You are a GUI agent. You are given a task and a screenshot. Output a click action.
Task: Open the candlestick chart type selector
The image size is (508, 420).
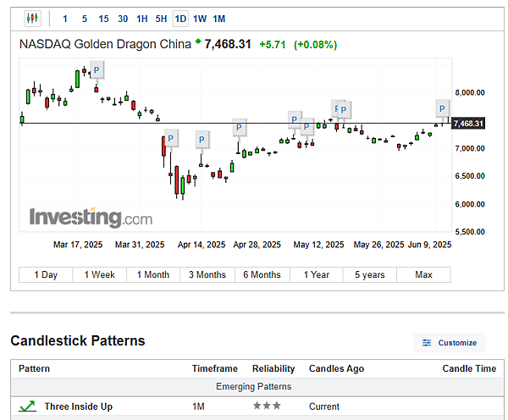point(32,18)
